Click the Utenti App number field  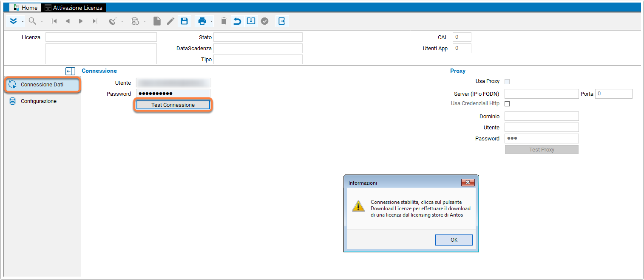[462, 48]
